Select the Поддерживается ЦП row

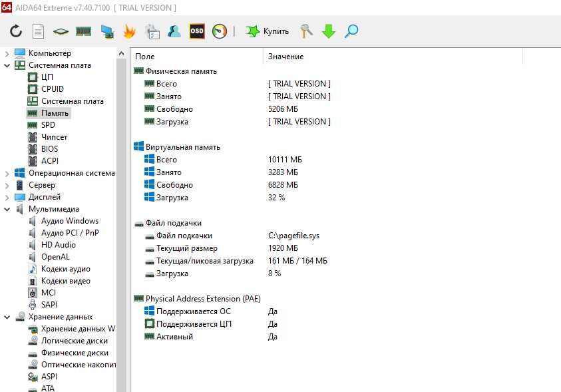coord(211,324)
